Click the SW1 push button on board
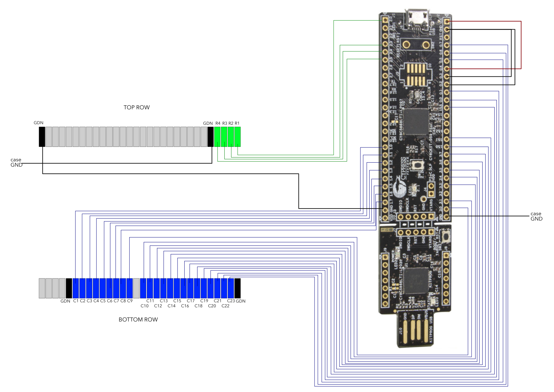Viewport: 554px width, 392px height. [x=418, y=165]
